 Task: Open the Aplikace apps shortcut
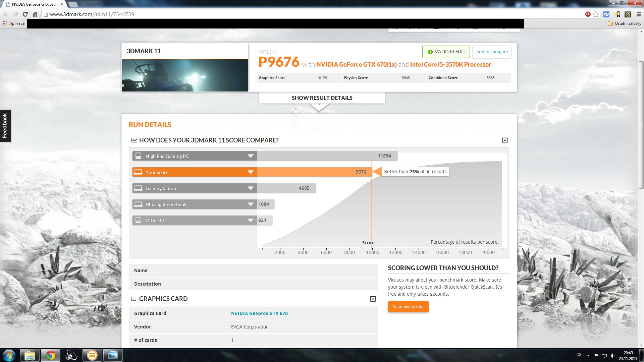13,23
